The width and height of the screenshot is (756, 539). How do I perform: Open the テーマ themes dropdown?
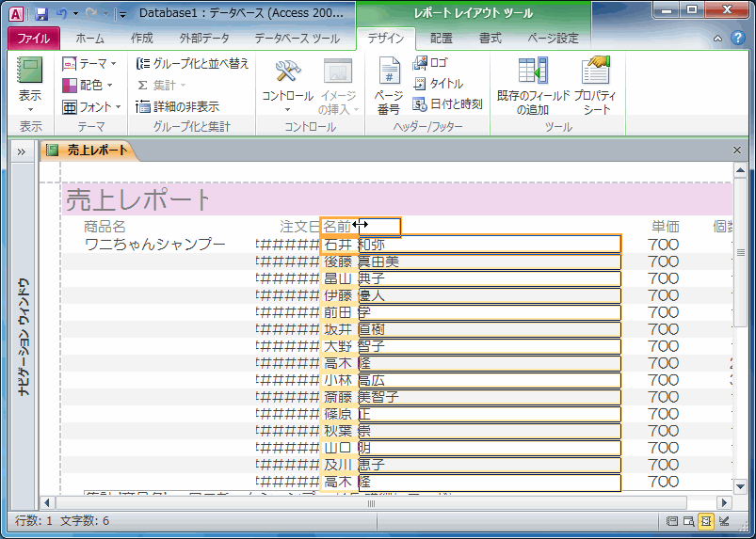89,64
